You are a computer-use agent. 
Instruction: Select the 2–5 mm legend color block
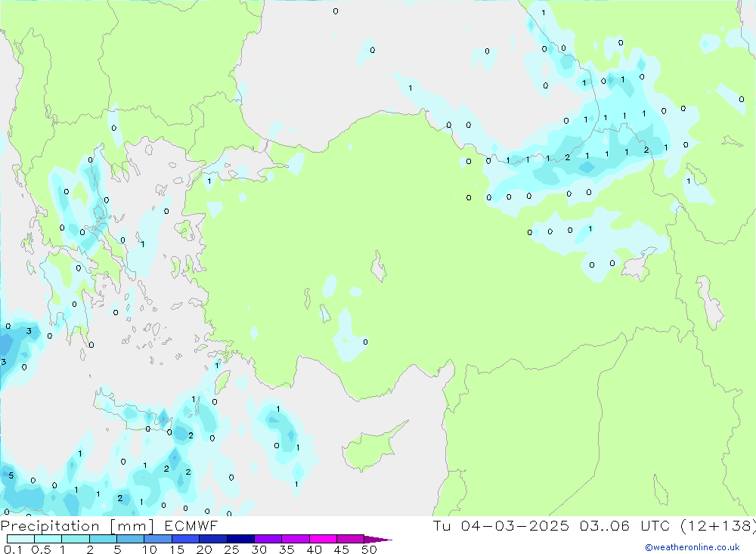(103, 539)
